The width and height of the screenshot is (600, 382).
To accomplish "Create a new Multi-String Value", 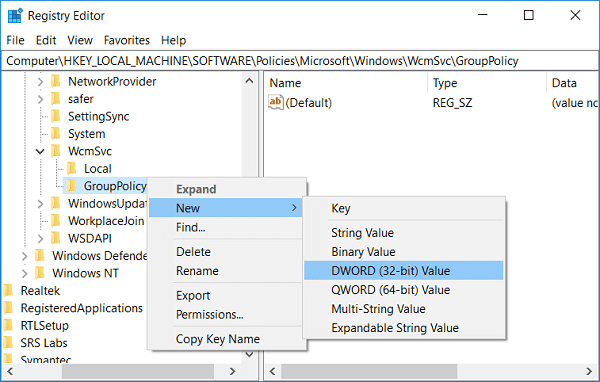I will tap(404, 309).
